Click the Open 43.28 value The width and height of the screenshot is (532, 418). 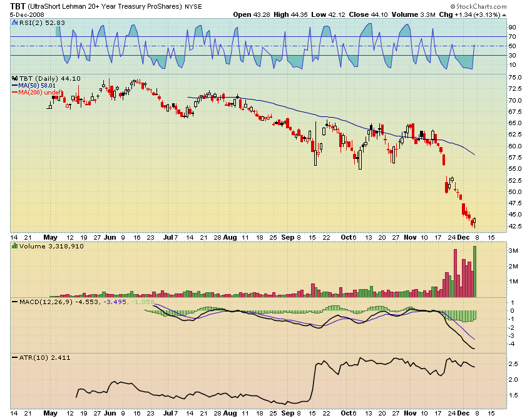pyautogui.click(x=251, y=14)
